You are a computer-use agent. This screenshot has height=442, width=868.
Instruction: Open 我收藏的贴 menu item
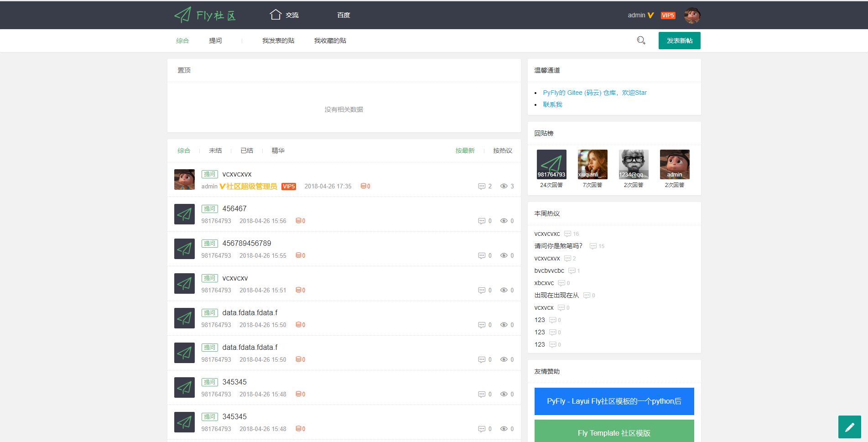330,41
